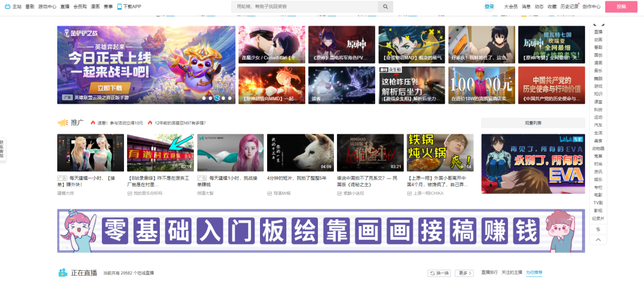This screenshot has width=644, height=281.
Task: Open 收藏 in the header
Action: pyautogui.click(x=552, y=7)
